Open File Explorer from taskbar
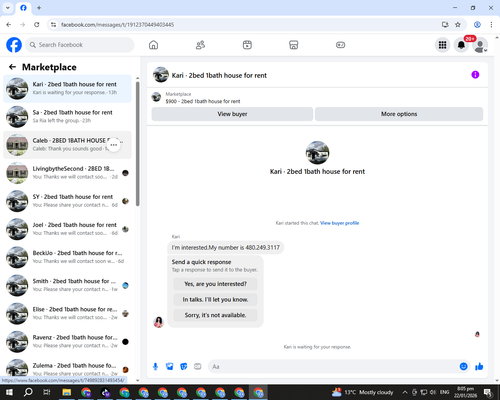This screenshot has width=500, height=400. click(x=67, y=392)
